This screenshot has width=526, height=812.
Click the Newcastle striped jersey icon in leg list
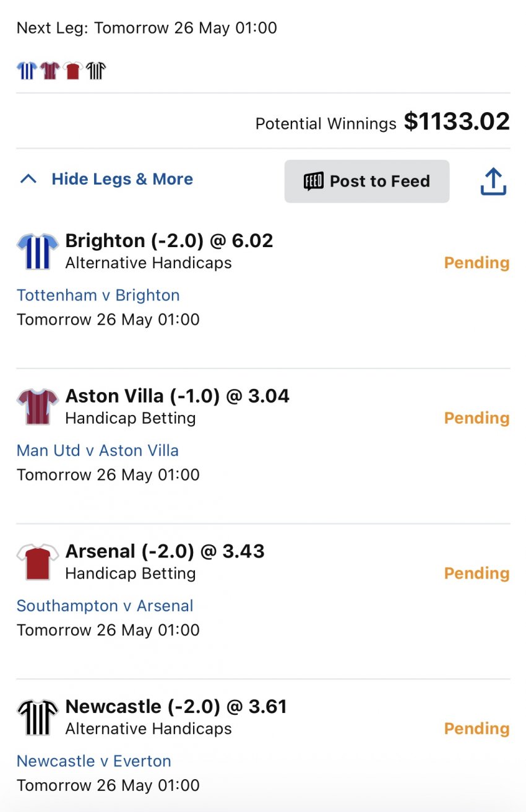pos(37,717)
